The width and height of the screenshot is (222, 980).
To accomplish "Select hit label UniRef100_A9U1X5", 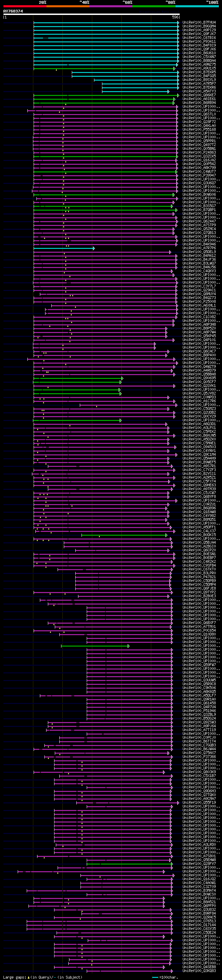I will pos(199,68).
